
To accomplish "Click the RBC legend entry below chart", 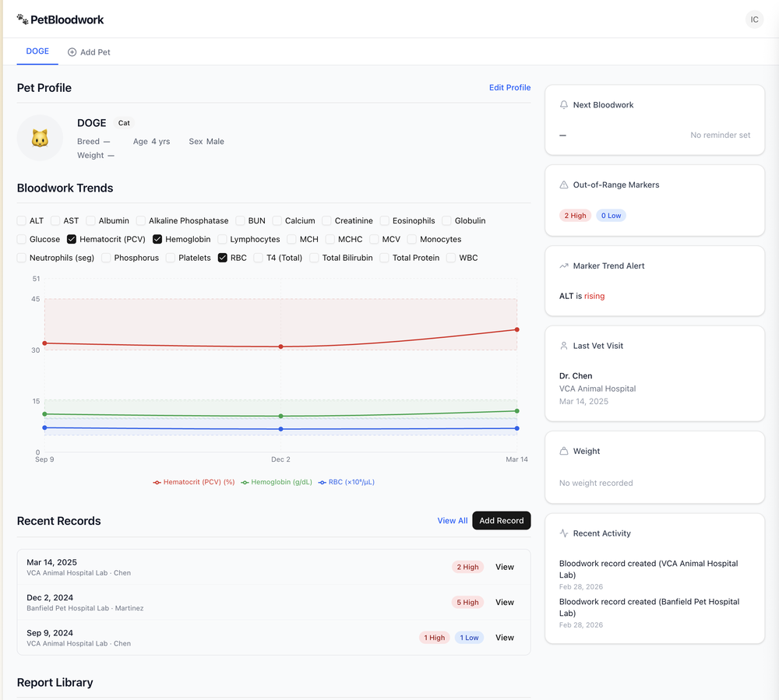I will pos(347,482).
